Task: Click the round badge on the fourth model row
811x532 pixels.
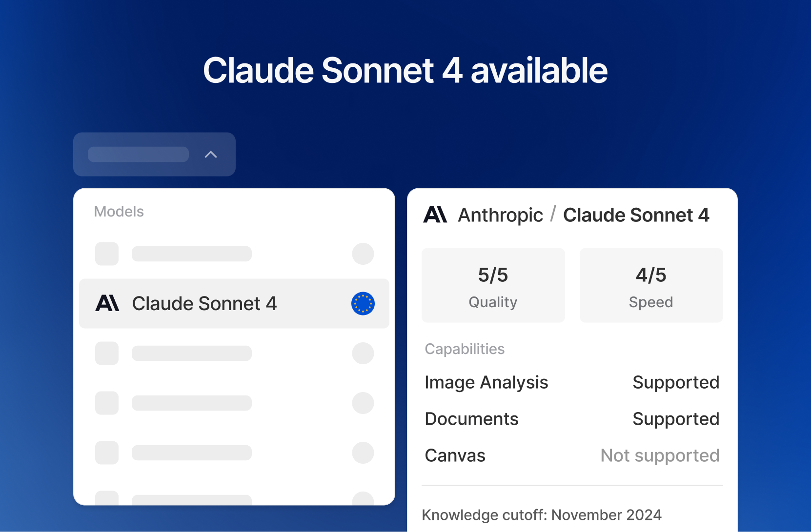Action: (x=363, y=403)
